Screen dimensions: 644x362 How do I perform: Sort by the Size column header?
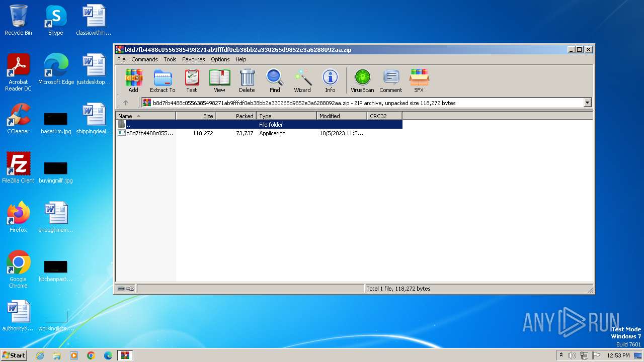(196, 116)
